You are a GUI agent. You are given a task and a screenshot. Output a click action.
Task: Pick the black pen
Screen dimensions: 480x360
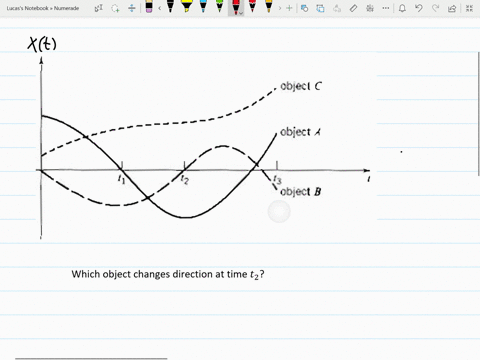(170, 7)
